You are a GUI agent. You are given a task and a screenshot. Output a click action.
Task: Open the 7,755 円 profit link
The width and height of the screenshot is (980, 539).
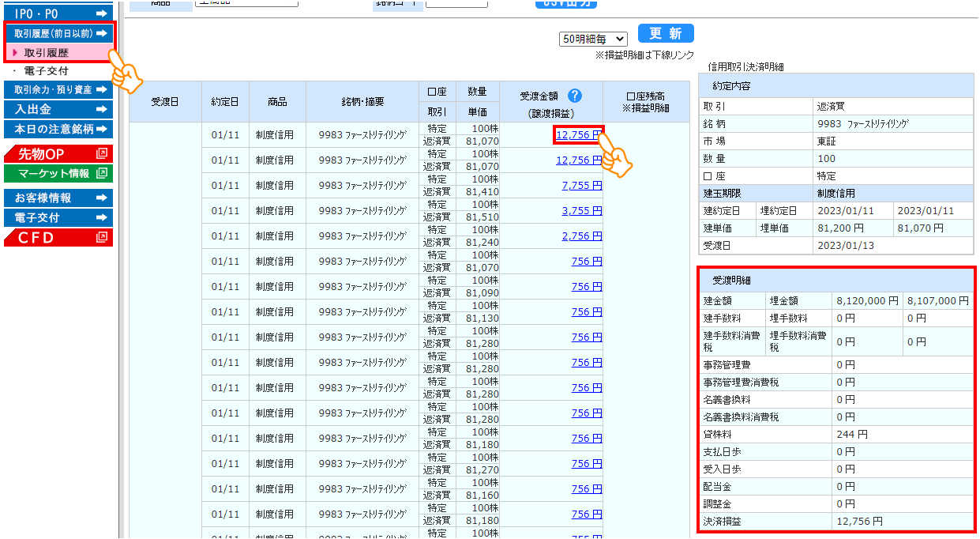[582, 186]
